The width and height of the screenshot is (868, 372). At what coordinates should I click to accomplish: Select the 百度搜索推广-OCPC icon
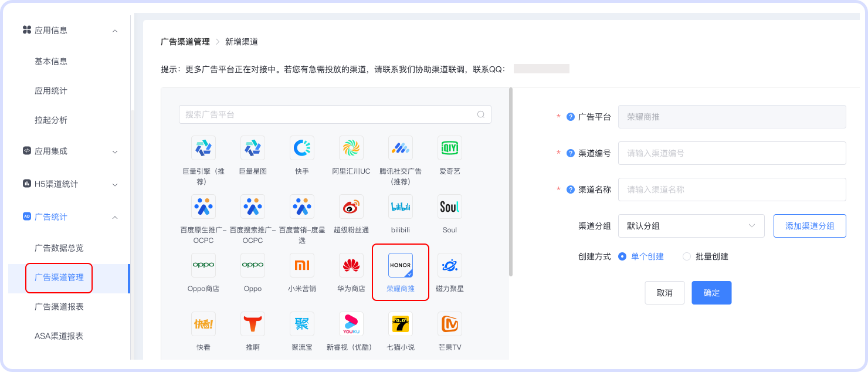click(x=253, y=207)
